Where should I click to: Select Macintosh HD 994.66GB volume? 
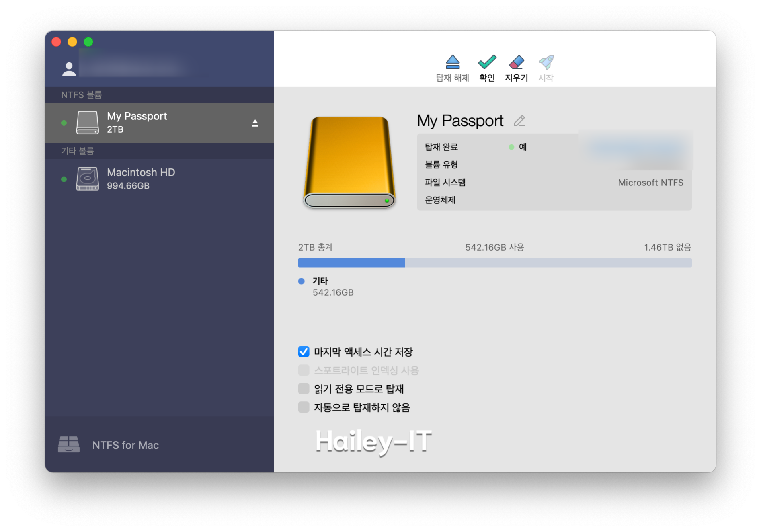(159, 179)
